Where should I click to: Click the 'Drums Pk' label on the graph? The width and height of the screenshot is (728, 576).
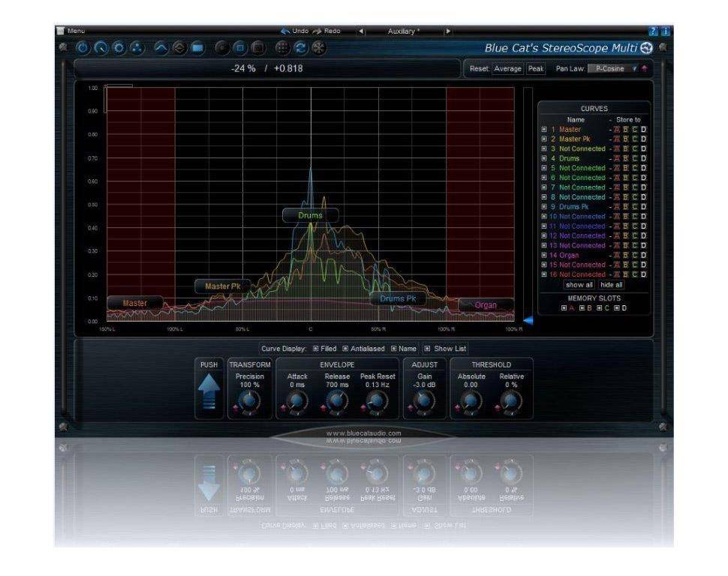(x=398, y=298)
